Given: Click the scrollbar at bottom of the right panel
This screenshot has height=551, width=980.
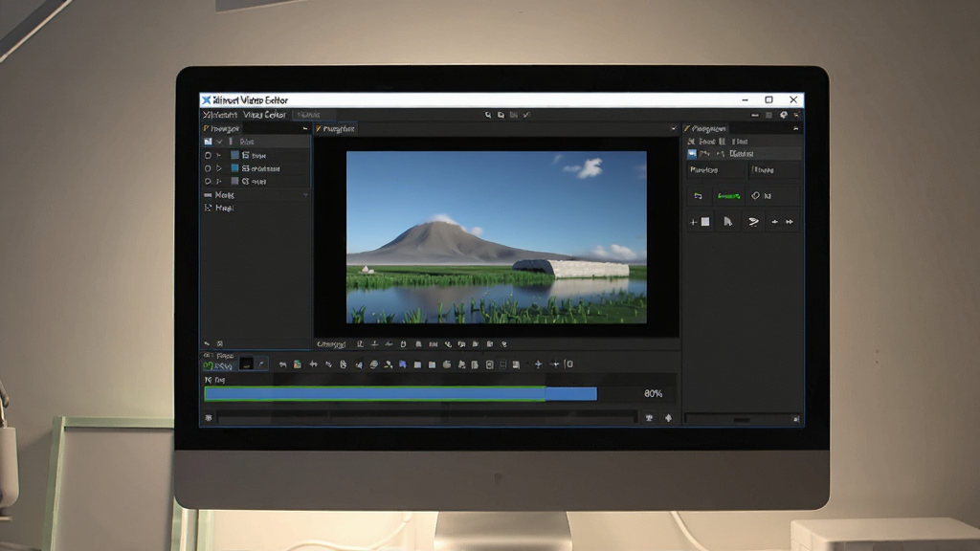Looking at the screenshot, I should click(742, 419).
